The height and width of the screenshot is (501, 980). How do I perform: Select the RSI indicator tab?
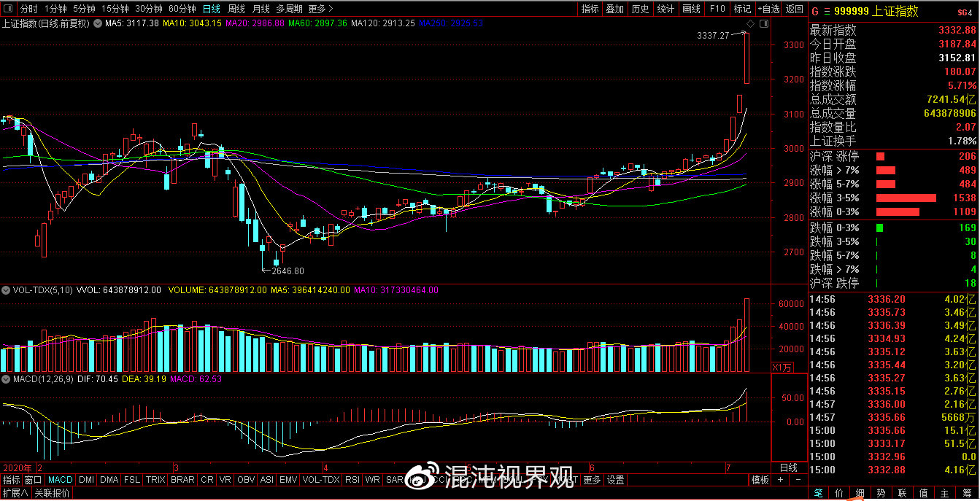point(353,480)
